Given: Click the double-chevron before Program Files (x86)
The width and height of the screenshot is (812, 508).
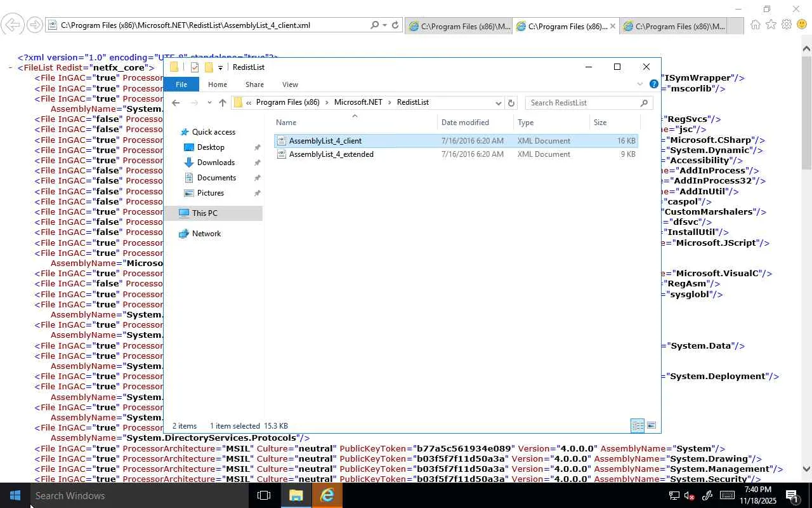Looking at the screenshot, I should (x=249, y=103).
